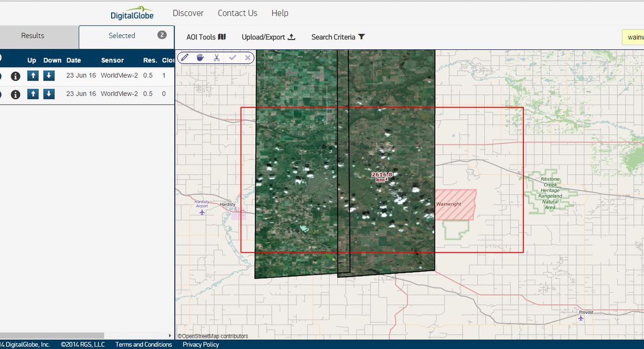Click the Hardisty Airport plane icon
644x349 pixels.
coord(202,212)
